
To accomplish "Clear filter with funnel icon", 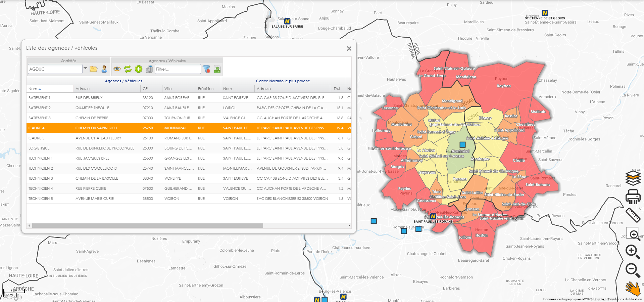I will pyautogui.click(x=206, y=69).
